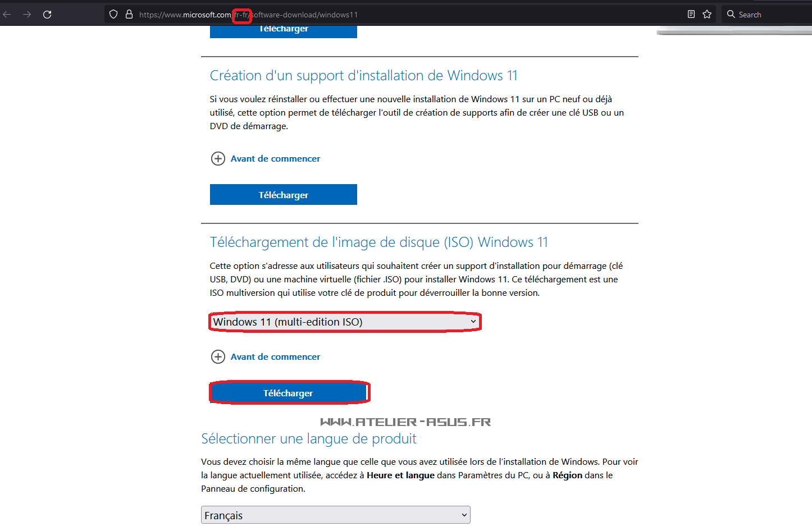
Task: Select Français in the language selector
Action: [336, 515]
